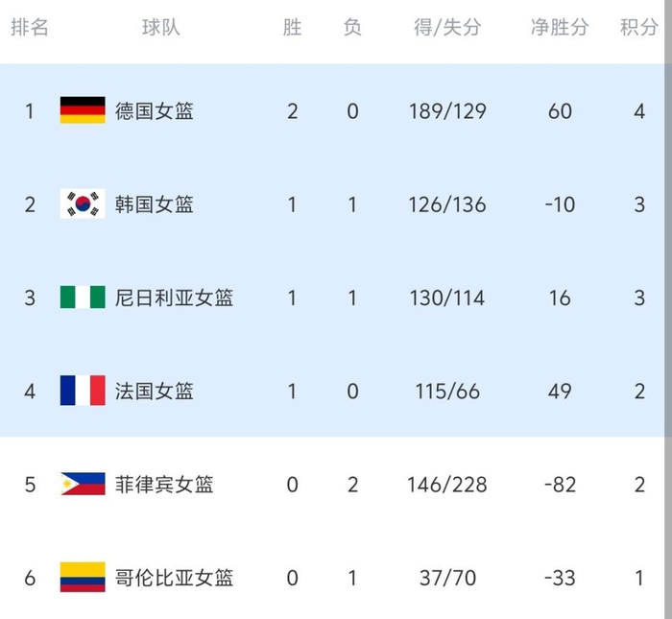
Task: Open 哥伦比亚女篮 team link
Action: pos(174,578)
